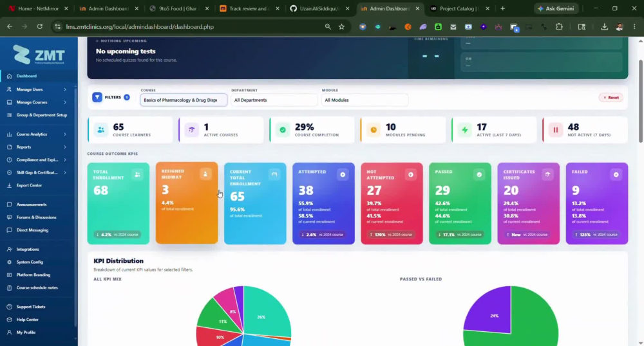
Task: Click the Failed card corner icon
Action: pos(616,175)
